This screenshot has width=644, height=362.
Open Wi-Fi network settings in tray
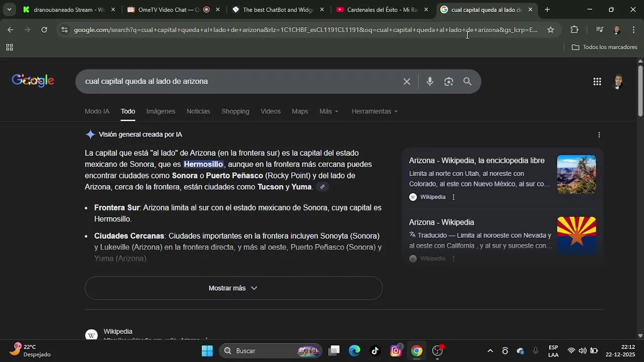point(571,351)
